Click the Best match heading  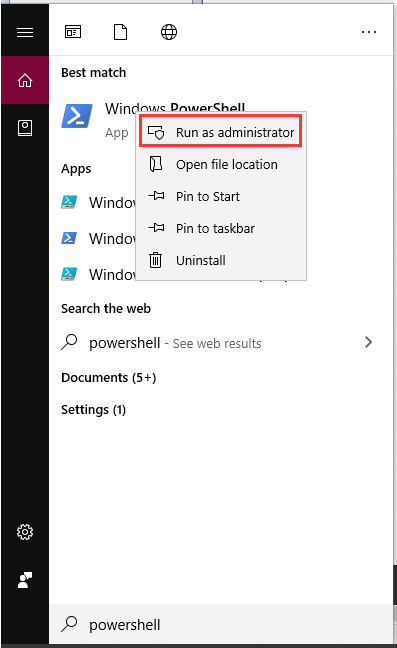point(93,72)
